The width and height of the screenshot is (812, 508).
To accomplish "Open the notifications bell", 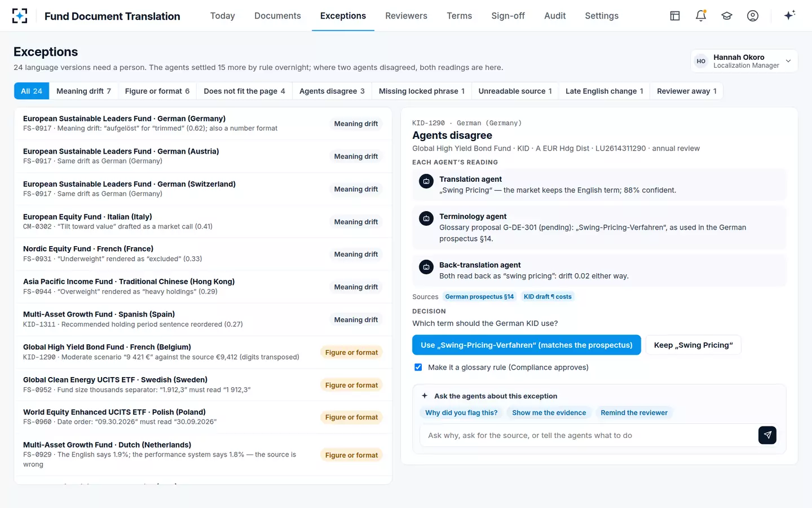I will coord(701,16).
